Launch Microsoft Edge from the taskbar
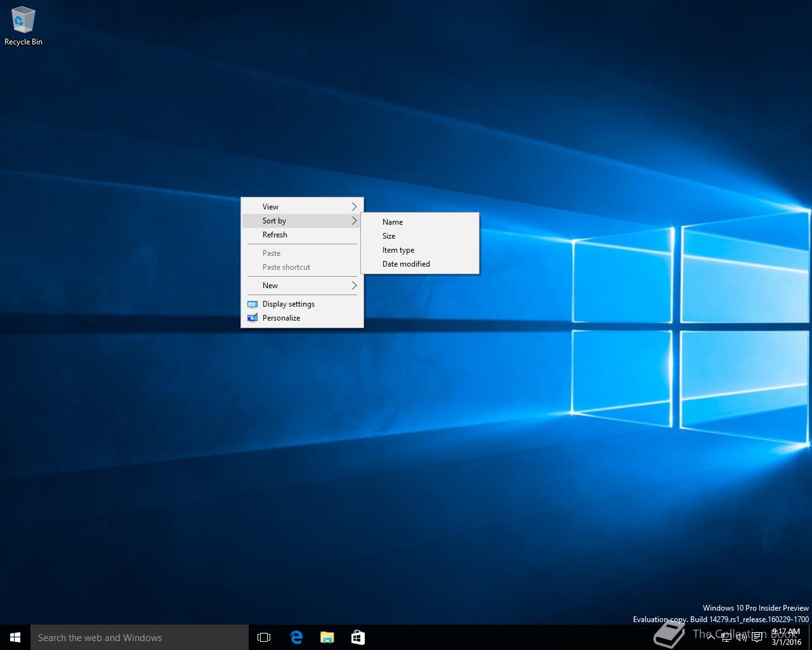Image resolution: width=812 pixels, height=650 pixels. tap(296, 637)
